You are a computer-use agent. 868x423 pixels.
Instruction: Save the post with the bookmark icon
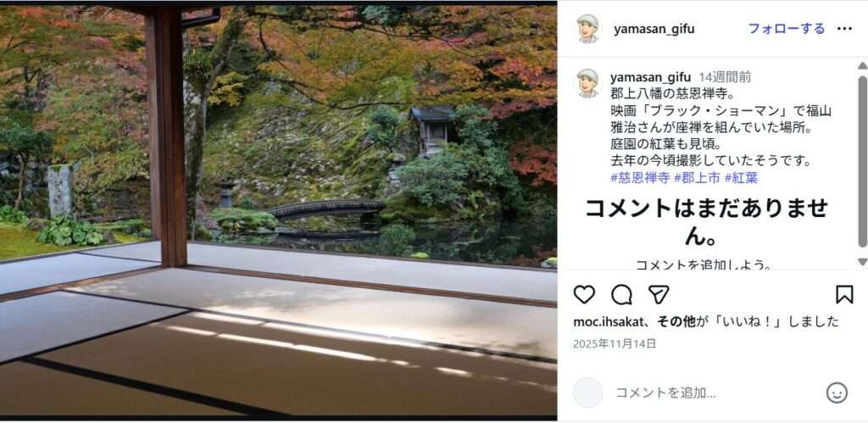(844, 294)
